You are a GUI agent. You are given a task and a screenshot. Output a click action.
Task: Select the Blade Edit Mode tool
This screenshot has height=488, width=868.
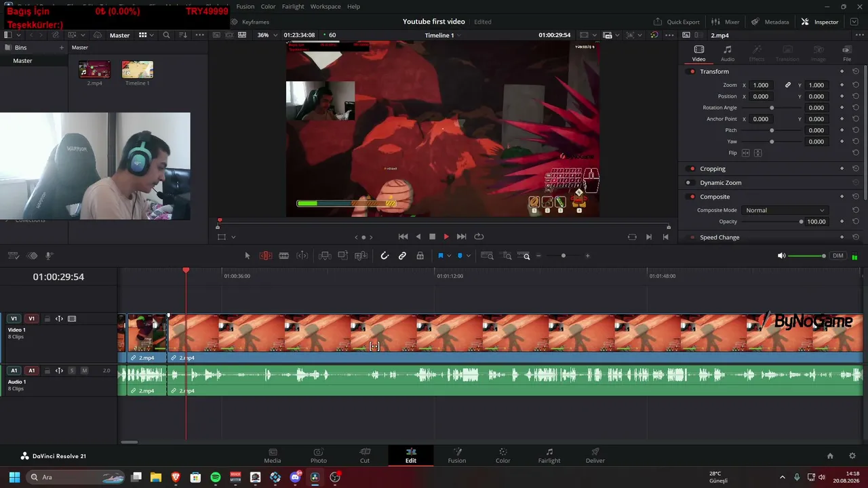(284, 256)
